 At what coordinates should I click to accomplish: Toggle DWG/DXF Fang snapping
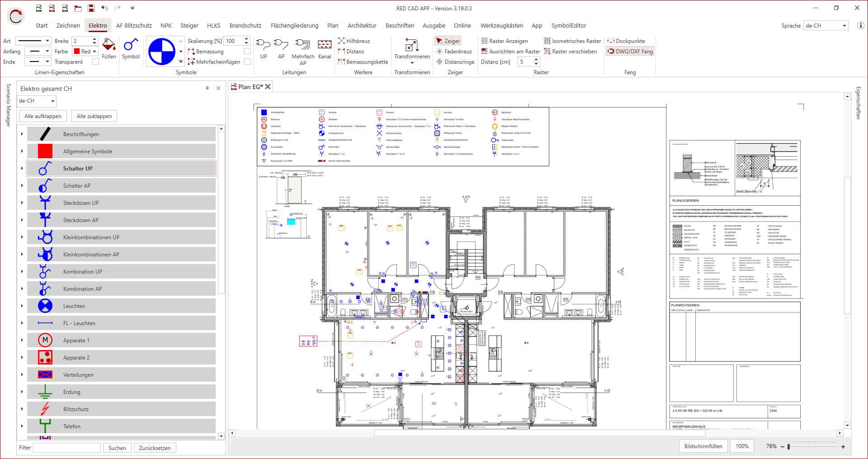pyautogui.click(x=630, y=52)
